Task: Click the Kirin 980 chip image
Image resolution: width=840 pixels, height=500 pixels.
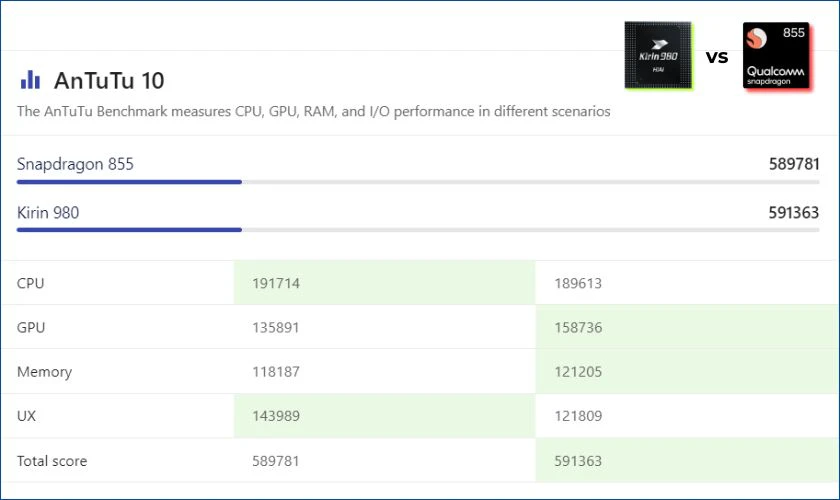Action: coord(657,56)
